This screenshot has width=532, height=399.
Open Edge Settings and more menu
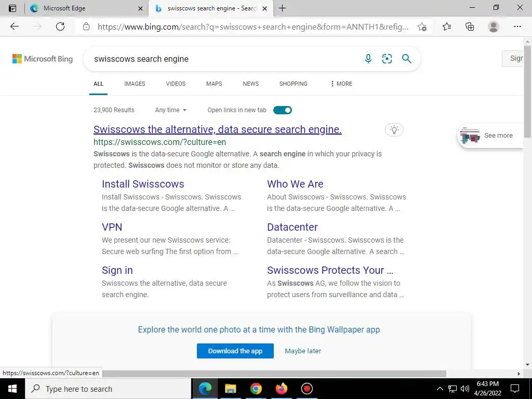517,26
